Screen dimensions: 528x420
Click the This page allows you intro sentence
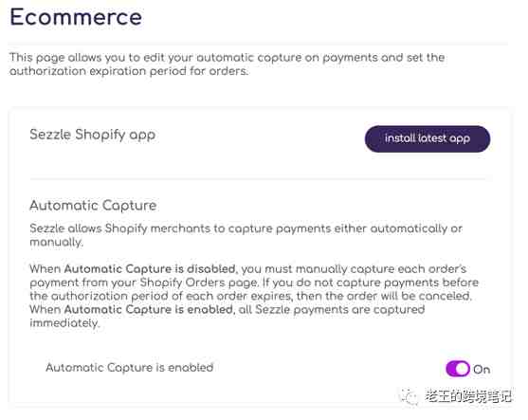pos(227,64)
